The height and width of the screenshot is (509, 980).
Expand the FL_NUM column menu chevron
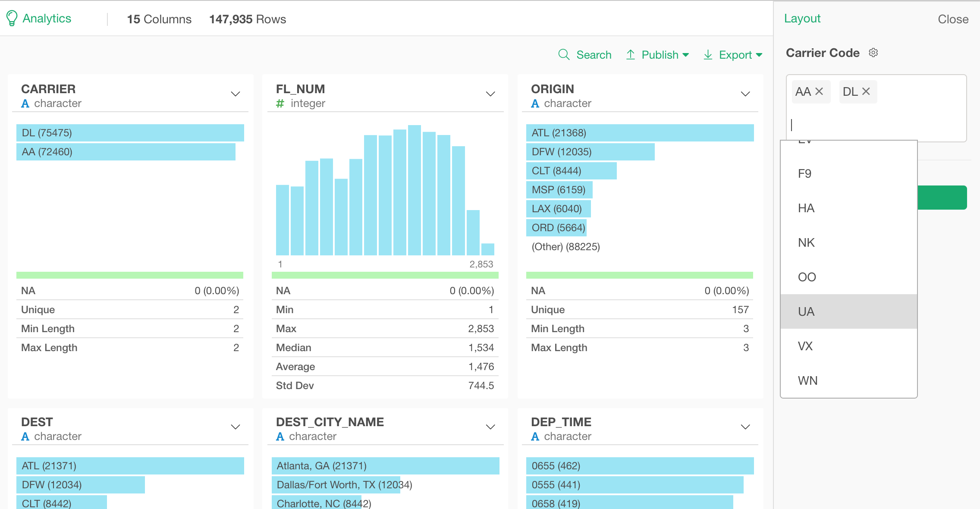490,94
